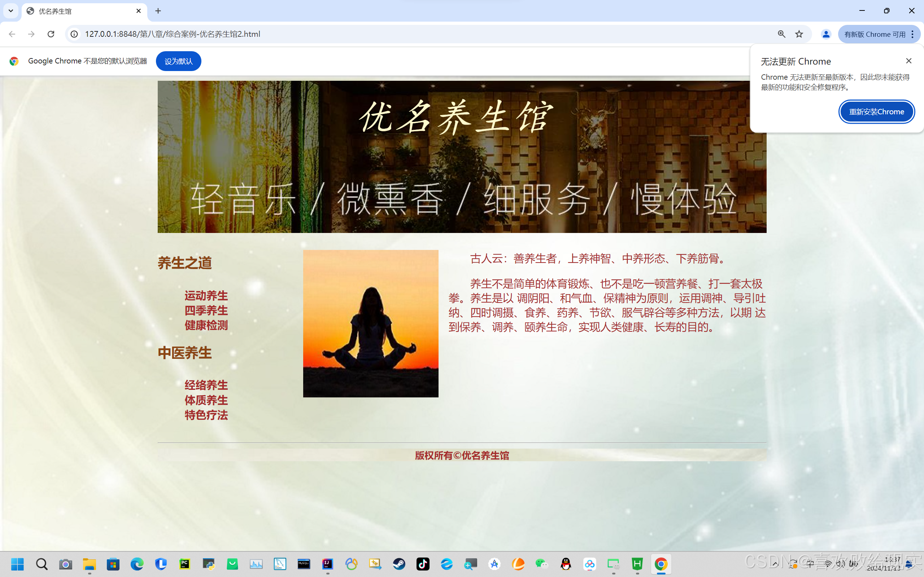Open QQ penguin icon in taskbar
924x577 pixels.
coord(566,564)
